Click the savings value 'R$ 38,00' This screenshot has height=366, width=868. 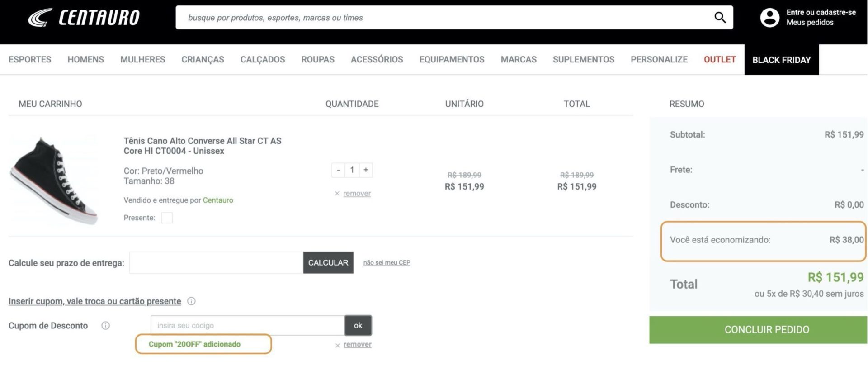[x=846, y=240]
